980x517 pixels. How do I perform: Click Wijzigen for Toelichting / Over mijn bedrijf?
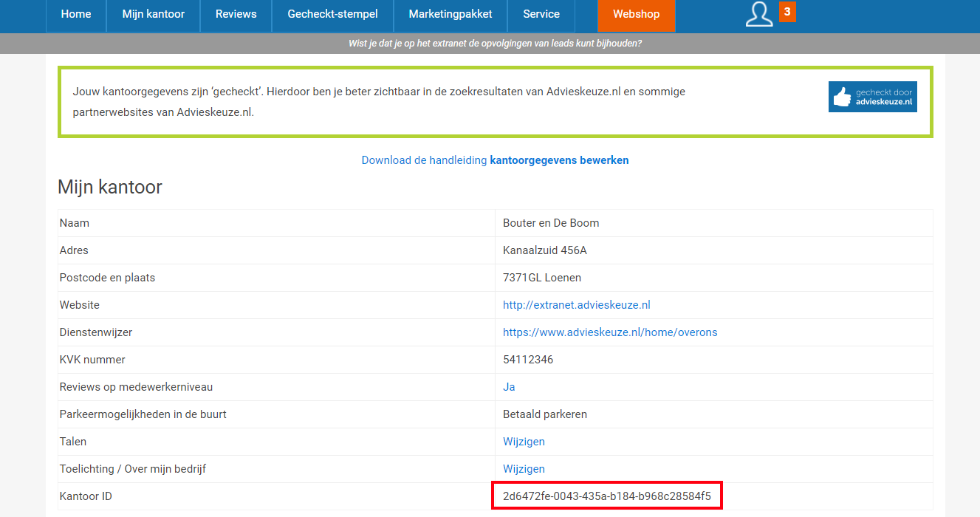coord(524,469)
